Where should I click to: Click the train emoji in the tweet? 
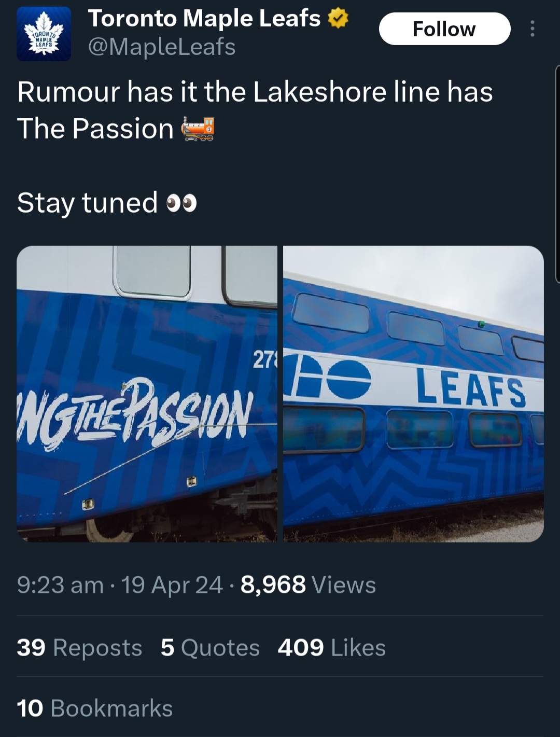(198, 129)
